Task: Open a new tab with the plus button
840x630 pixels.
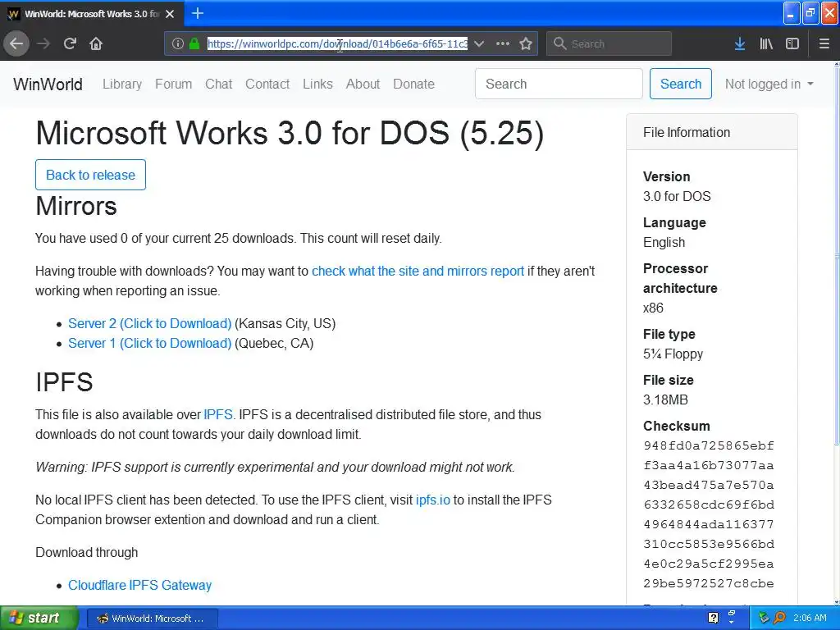Action: tap(197, 13)
